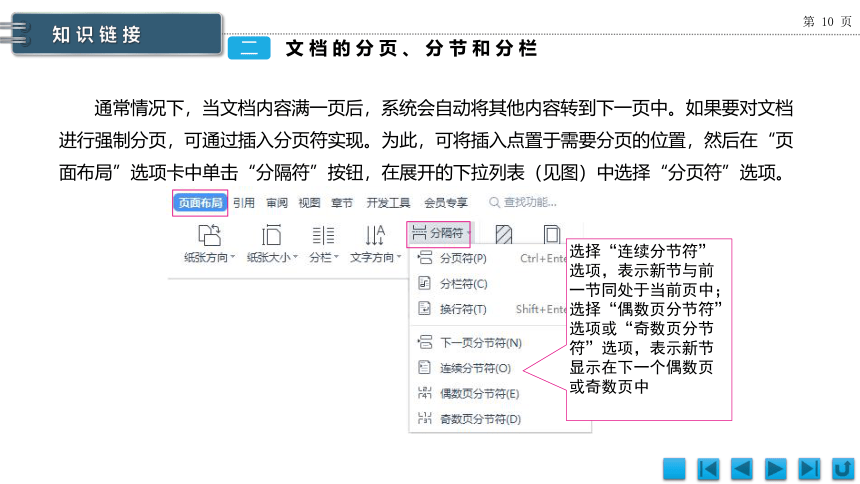Expand the 文字方向 dropdown arrow
This screenshot has height=484, width=860.
pyautogui.click(x=399, y=257)
